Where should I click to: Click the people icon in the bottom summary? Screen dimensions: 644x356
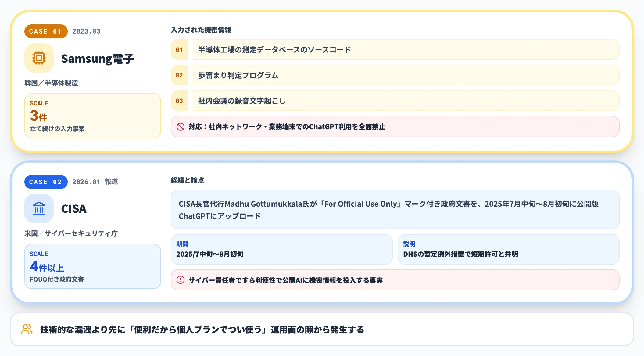tap(27, 329)
